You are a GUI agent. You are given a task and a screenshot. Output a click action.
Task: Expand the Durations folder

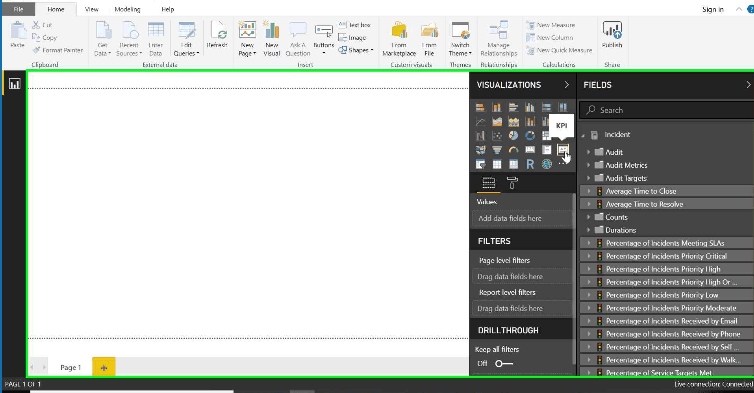588,230
